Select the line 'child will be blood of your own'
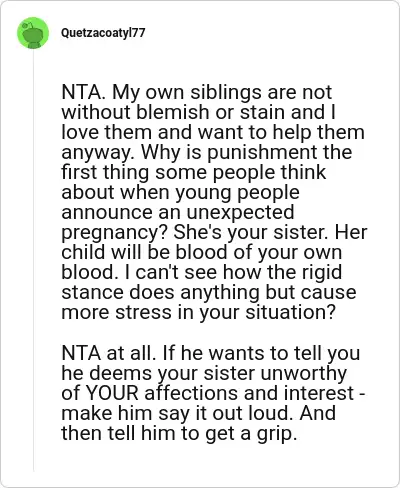Viewport: 400px width, 488px height. [201, 252]
